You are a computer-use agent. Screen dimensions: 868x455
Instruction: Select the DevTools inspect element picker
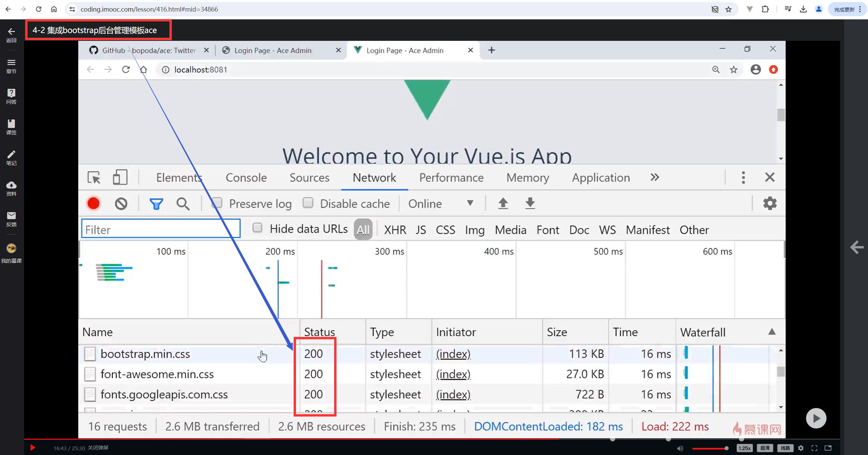tap(94, 177)
